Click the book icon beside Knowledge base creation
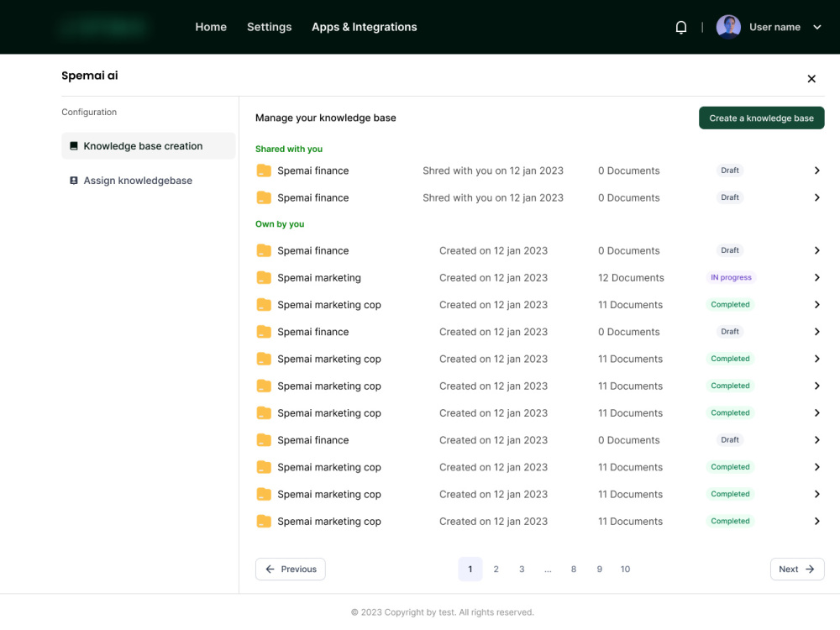 coord(74,145)
